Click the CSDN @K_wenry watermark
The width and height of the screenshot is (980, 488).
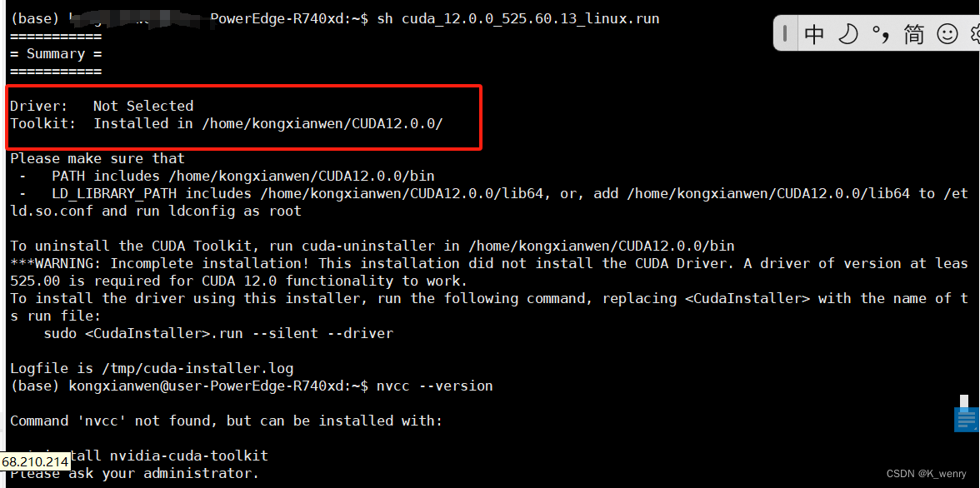[926, 474]
